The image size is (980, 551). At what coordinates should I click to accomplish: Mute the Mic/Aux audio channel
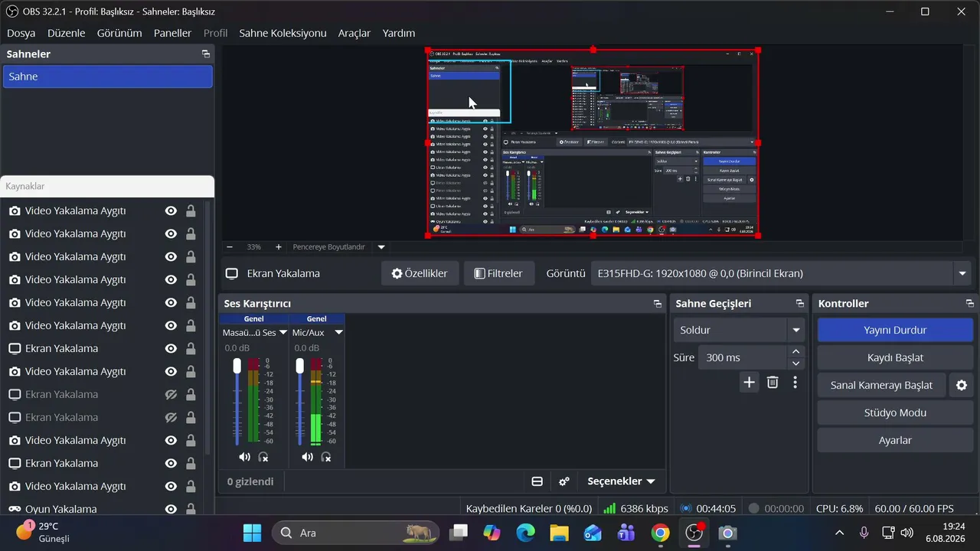click(x=307, y=457)
